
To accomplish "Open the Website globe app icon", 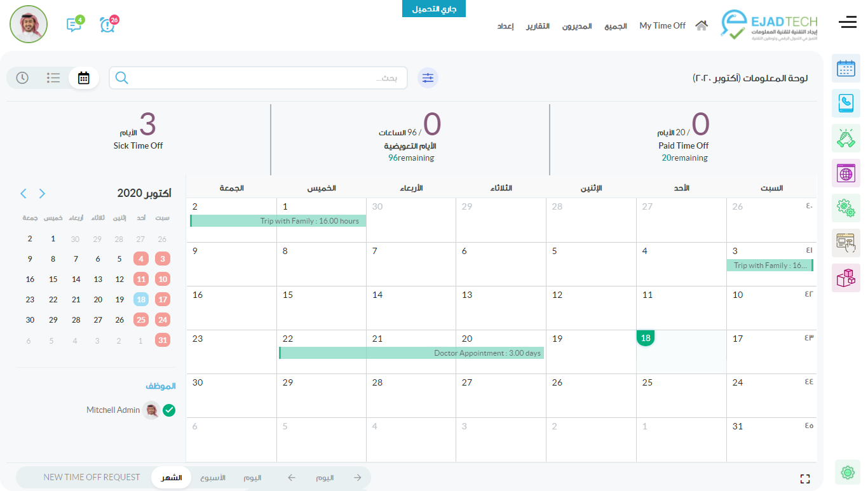I will coord(846,173).
